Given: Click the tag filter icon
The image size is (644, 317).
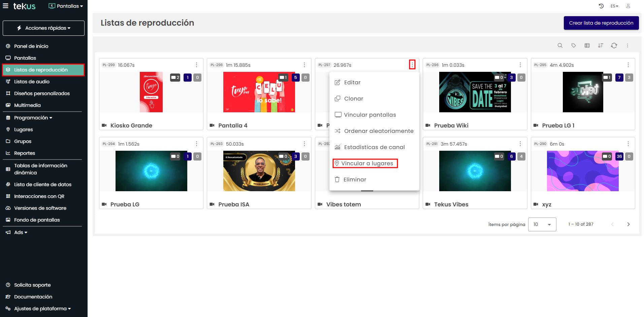Looking at the screenshot, I should (574, 46).
